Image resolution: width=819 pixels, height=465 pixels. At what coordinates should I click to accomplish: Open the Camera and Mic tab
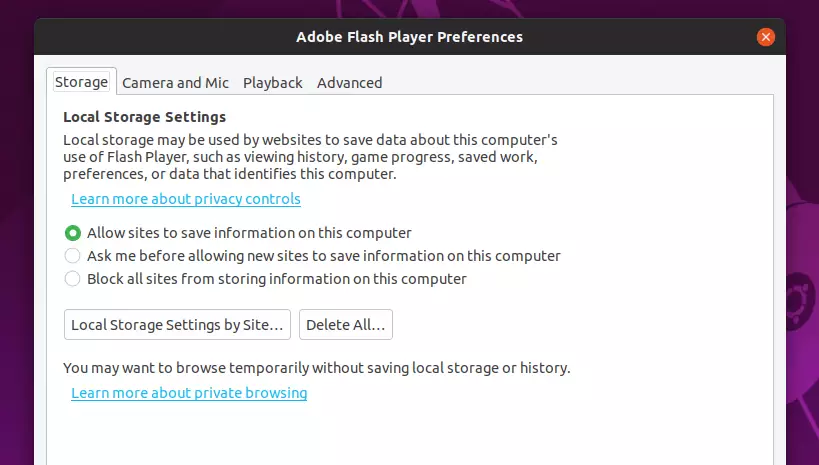(x=176, y=83)
